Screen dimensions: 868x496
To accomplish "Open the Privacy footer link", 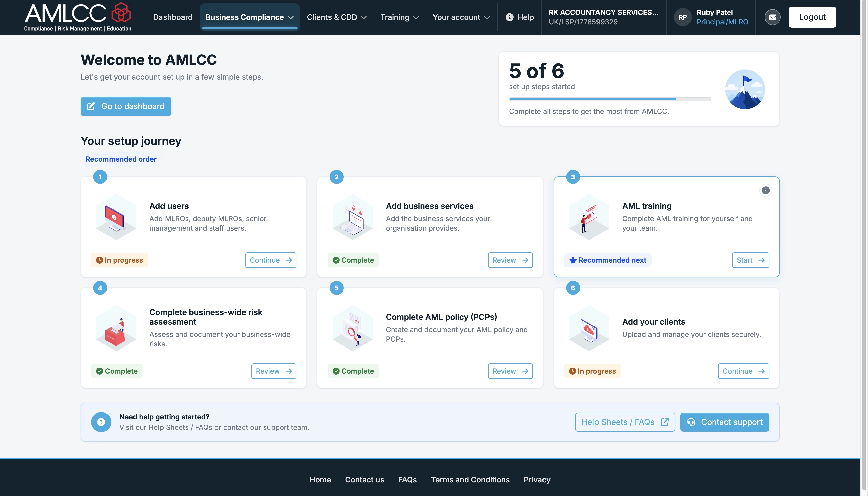I will pos(537,480).
